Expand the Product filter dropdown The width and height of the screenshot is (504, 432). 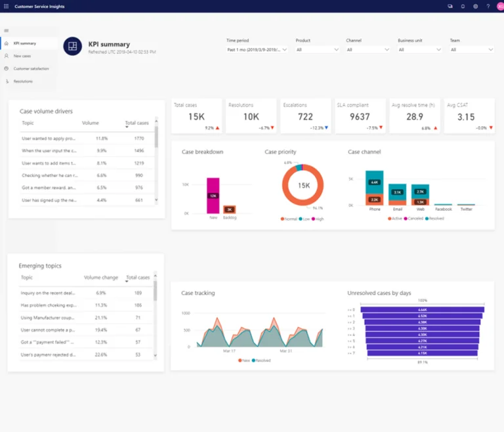click(317, 49)
